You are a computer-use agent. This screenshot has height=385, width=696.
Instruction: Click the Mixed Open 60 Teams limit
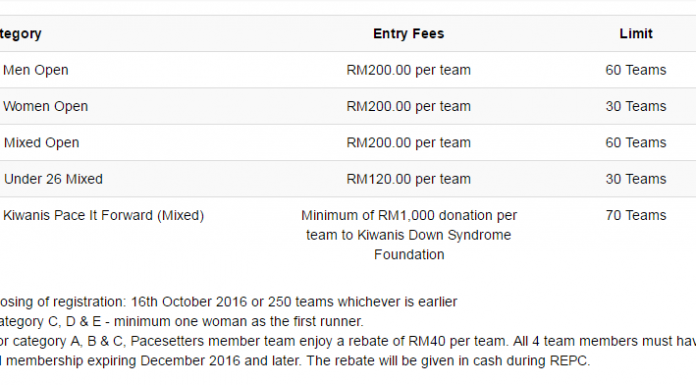pyautogui.click(x=636, y=143)
